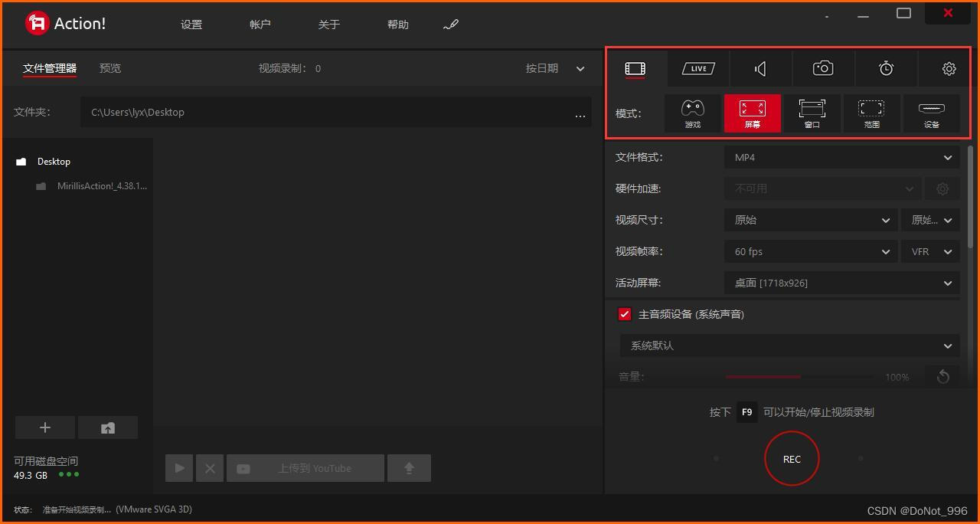Click the settings panel vertical scrollbar

(972, 197)
